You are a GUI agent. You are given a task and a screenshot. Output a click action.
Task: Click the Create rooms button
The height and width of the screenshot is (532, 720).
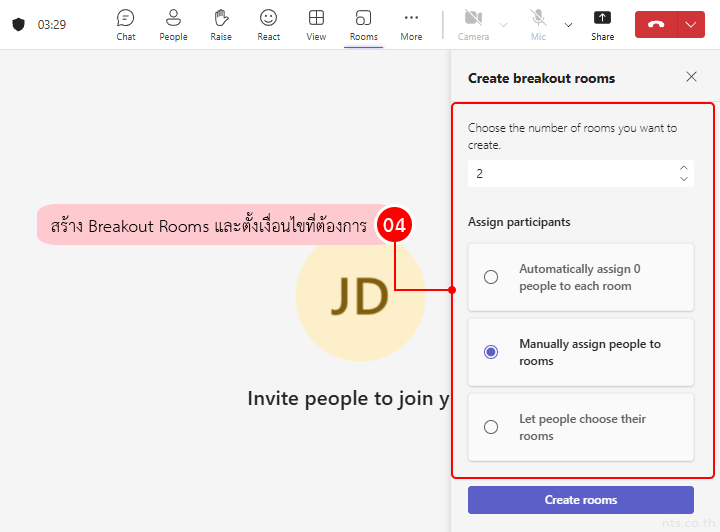pyautogui.click(x=580, y=500)
